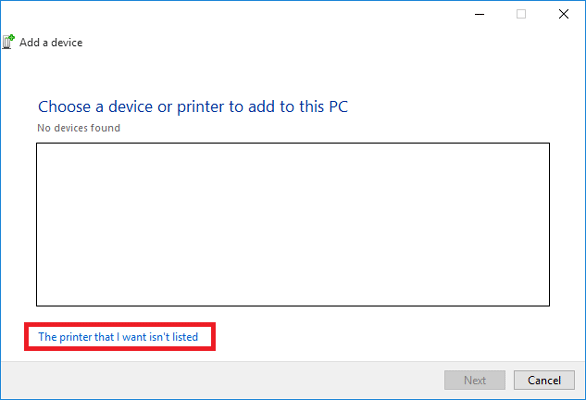Dismiss the wizard using the X icon

[x=564, y=14]
